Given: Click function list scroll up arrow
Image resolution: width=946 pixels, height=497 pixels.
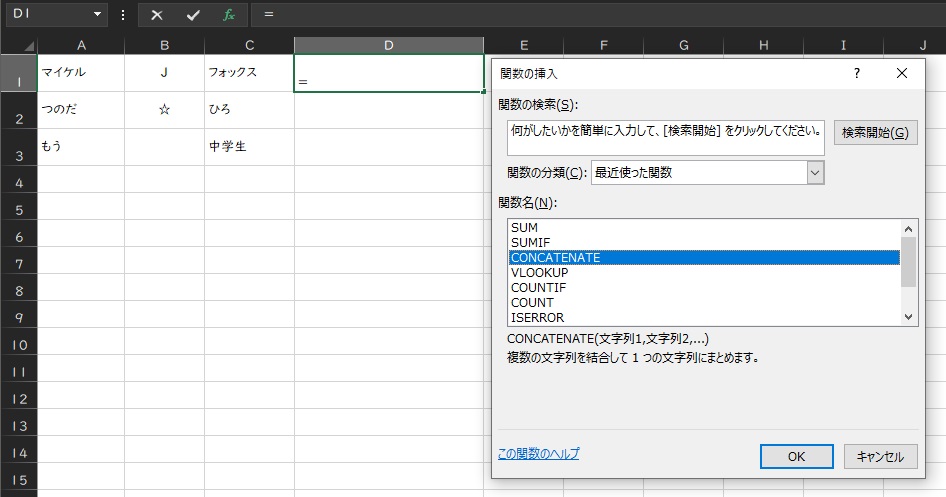Looking at the screenshot, I should 909,229.
